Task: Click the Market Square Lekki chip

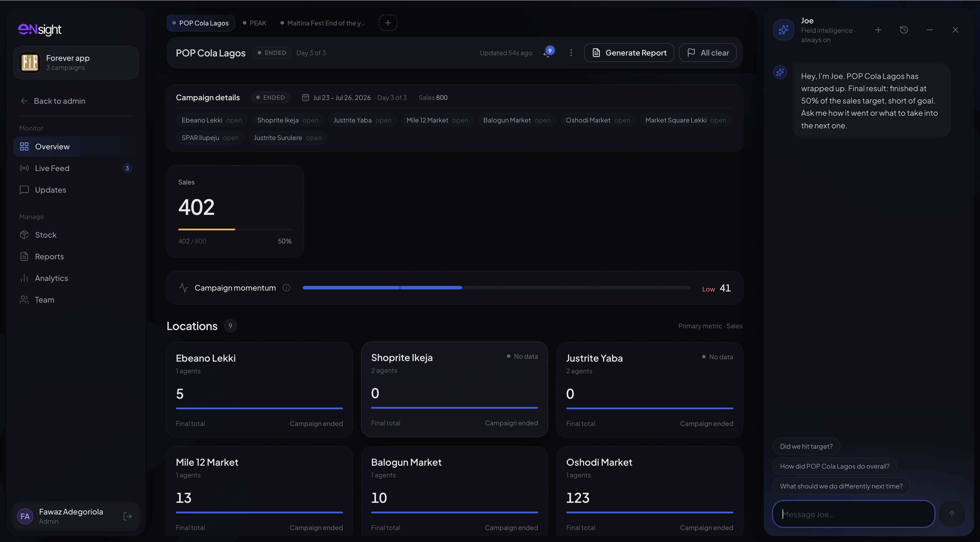Action: (x=685, y=120)
